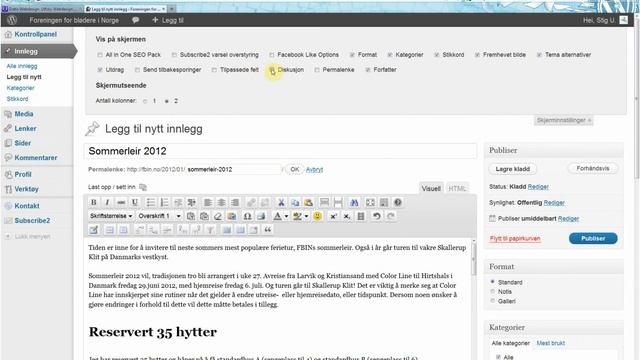Remove formatting with eraser icon
The height and width of the screenshot is (360, 640).
coord(218,216)
